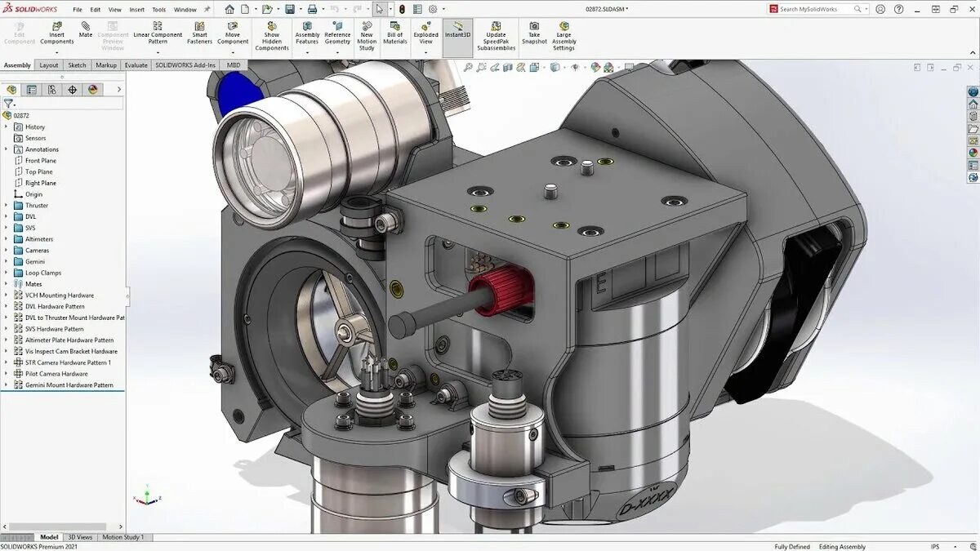Expand the Mates folder

tap(7, 283)
